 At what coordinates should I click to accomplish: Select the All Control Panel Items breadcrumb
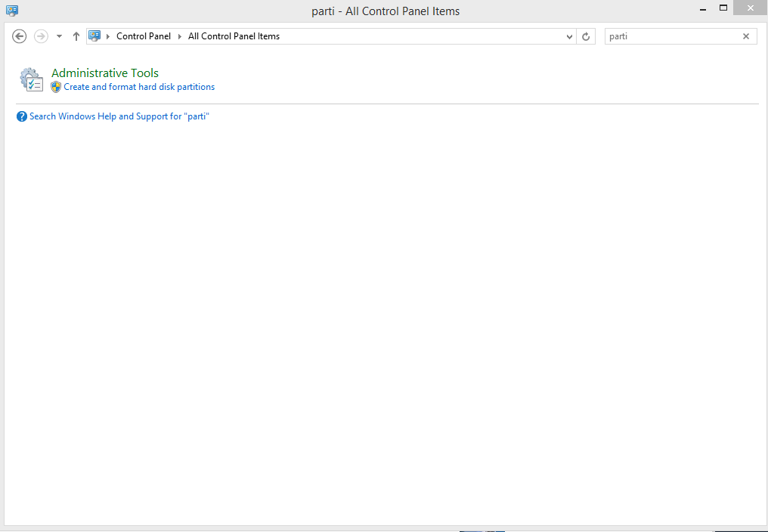click(234, 36)
